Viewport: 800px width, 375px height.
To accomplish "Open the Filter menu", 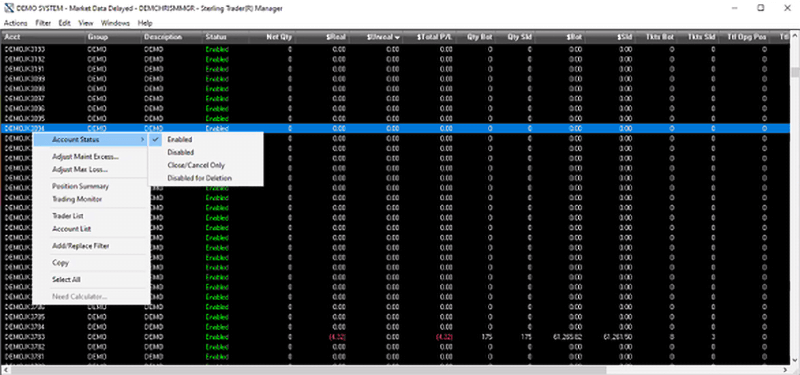I will click(43, 23).
